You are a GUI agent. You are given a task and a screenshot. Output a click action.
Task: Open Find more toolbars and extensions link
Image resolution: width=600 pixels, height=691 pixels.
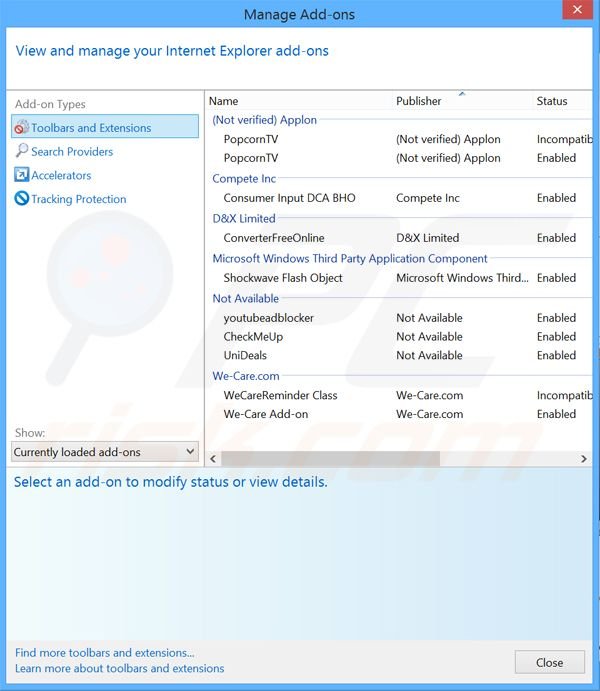click(x=104, y=653)
